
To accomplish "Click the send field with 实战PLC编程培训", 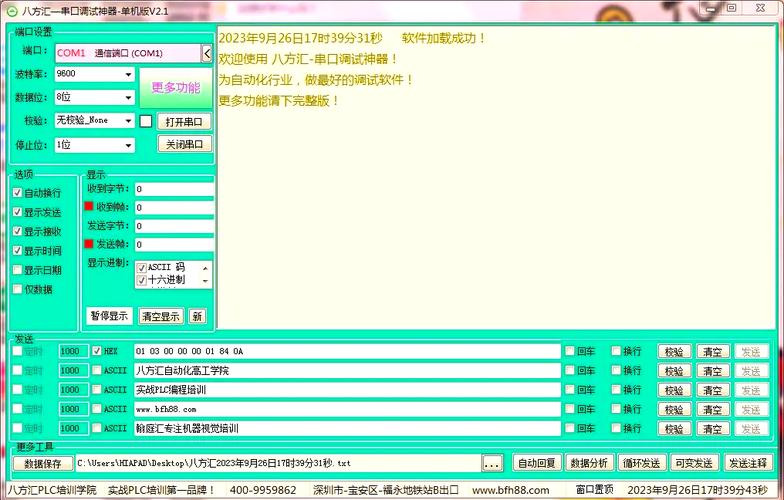I will [x=347, y=390].
